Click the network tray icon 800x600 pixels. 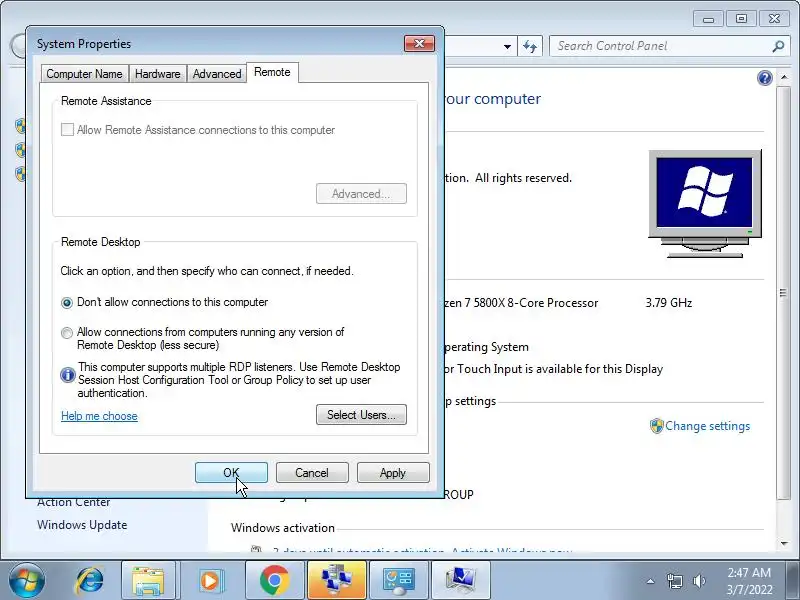674,581
